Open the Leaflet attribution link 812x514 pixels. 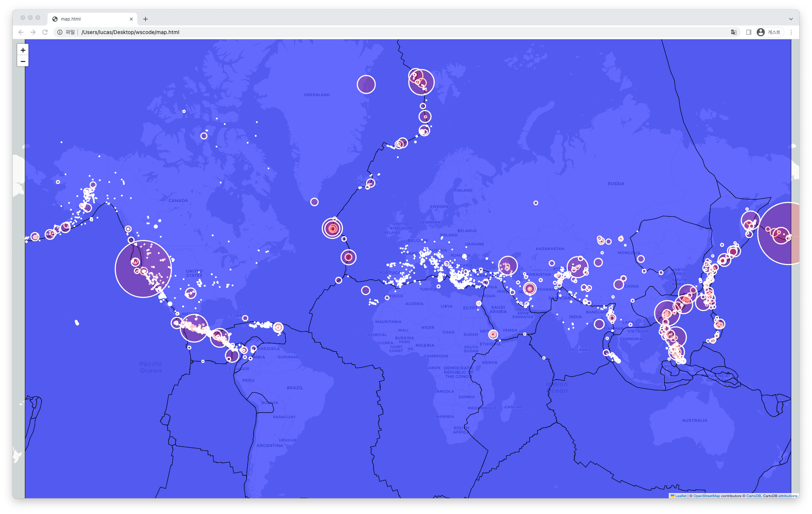[681, 496]
